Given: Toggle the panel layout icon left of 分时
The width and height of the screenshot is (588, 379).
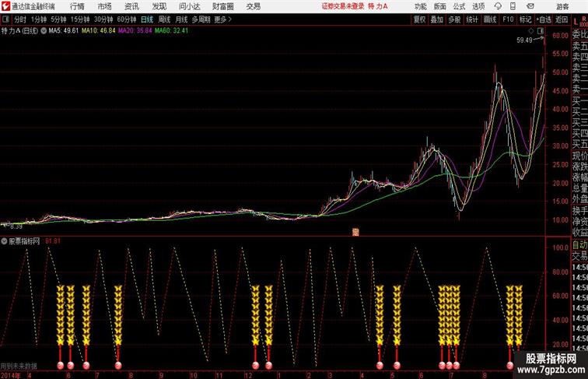Looking at the screenshot, I should coord(5,19).
